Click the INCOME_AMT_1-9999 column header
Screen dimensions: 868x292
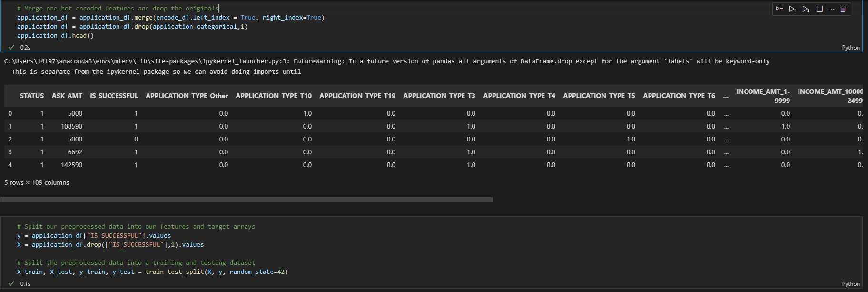click(763, 96)
